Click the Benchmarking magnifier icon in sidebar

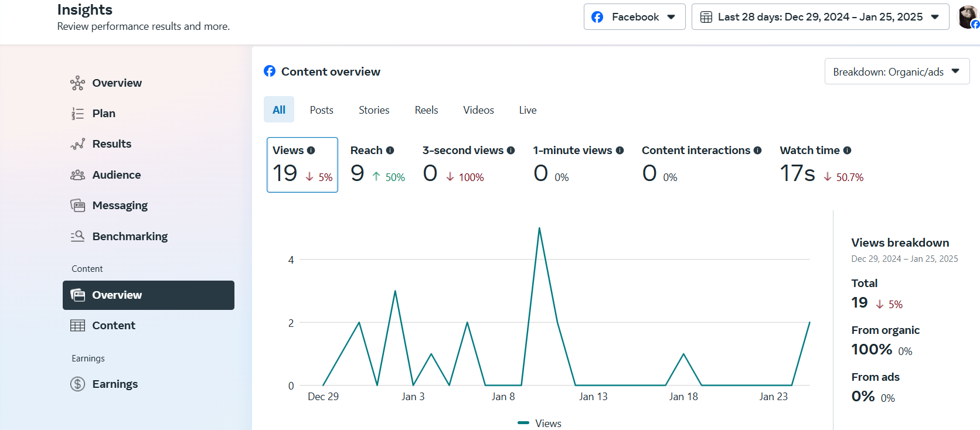pos(77,236)
